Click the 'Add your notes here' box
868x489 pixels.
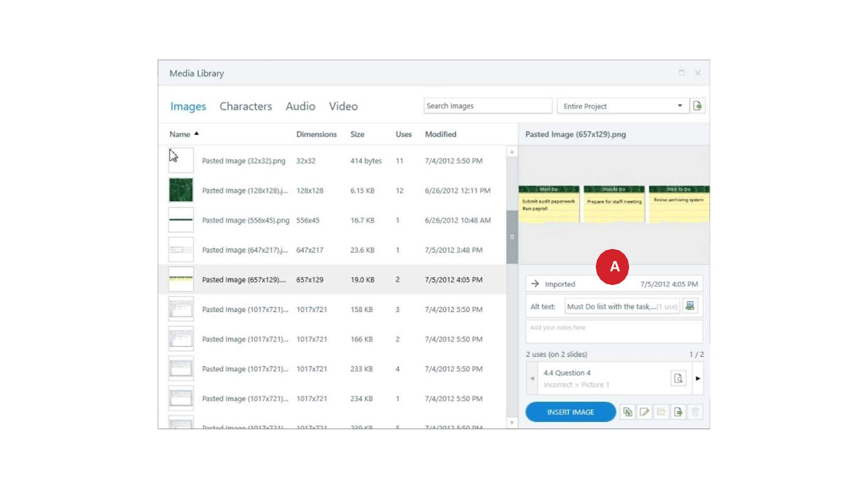(614, 332)
